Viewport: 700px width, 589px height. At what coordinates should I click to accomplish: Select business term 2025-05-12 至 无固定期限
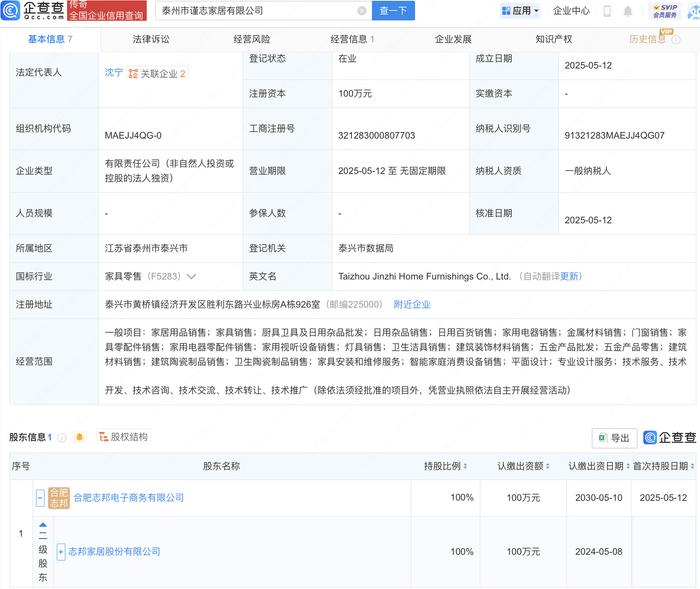pos(392,171)
